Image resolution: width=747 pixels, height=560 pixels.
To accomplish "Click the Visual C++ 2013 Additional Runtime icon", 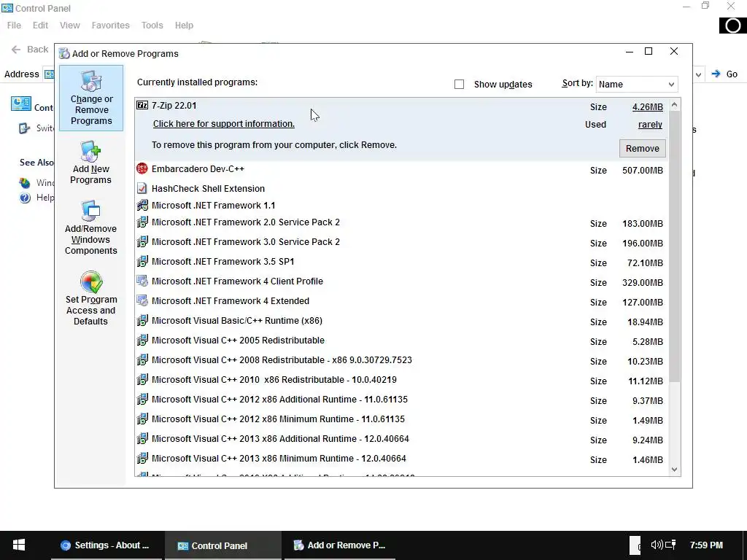I will [142, 438].
